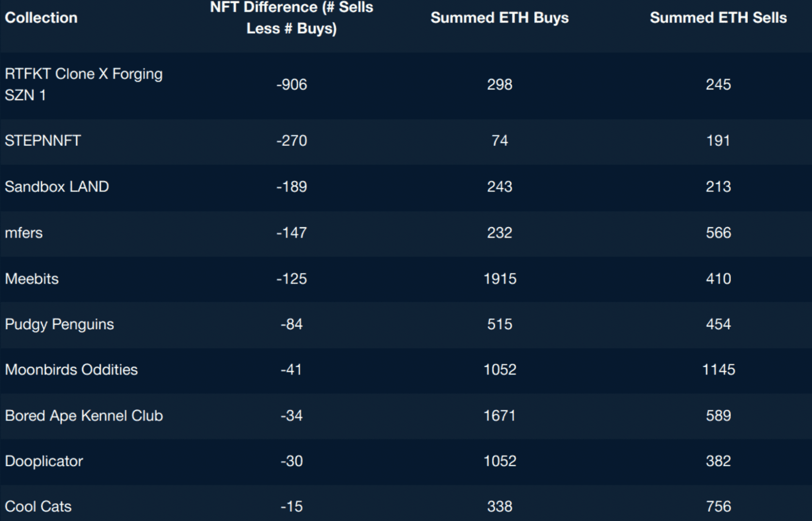Viewport: 812px width, 521px height.
Task: Select the STEPNNFT collection name
Action: (x=43, y=141)
